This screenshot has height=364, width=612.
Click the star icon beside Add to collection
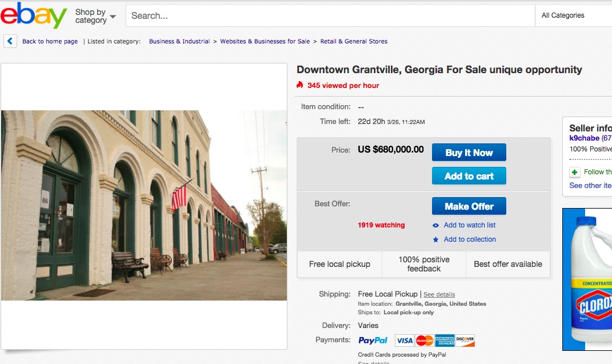click(x=435, y=239)
